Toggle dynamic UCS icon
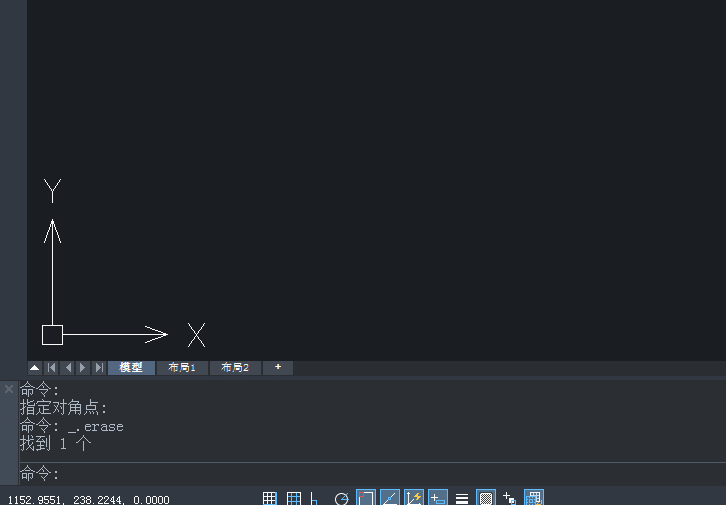This screenshot has height=505, width=726. coord(414,498)
